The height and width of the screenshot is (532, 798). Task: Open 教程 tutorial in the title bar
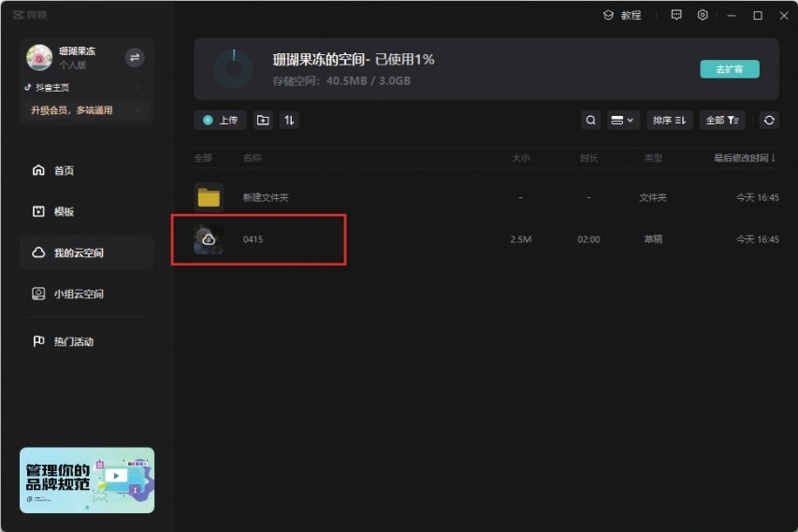click(622, 15)
